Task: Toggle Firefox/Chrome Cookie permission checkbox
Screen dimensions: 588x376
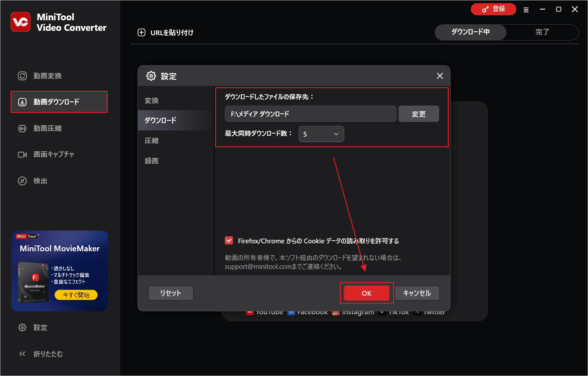Action: [229, 241]
